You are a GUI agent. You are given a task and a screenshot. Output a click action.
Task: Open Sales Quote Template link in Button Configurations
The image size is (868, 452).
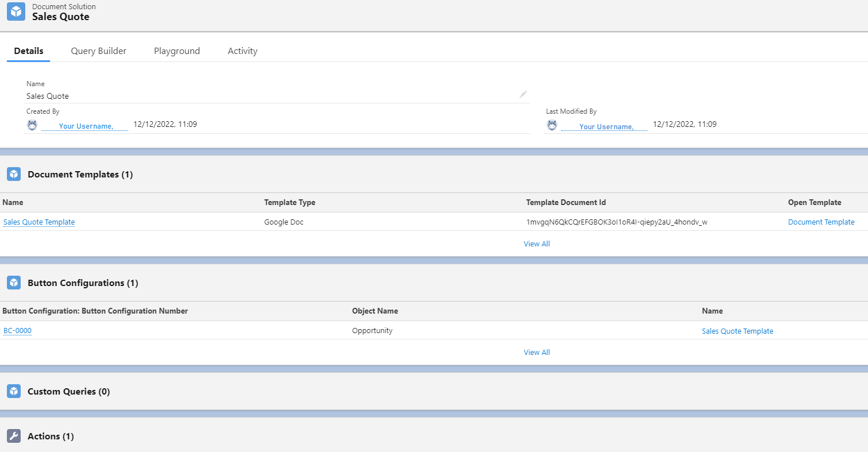[x=737, y=331]
